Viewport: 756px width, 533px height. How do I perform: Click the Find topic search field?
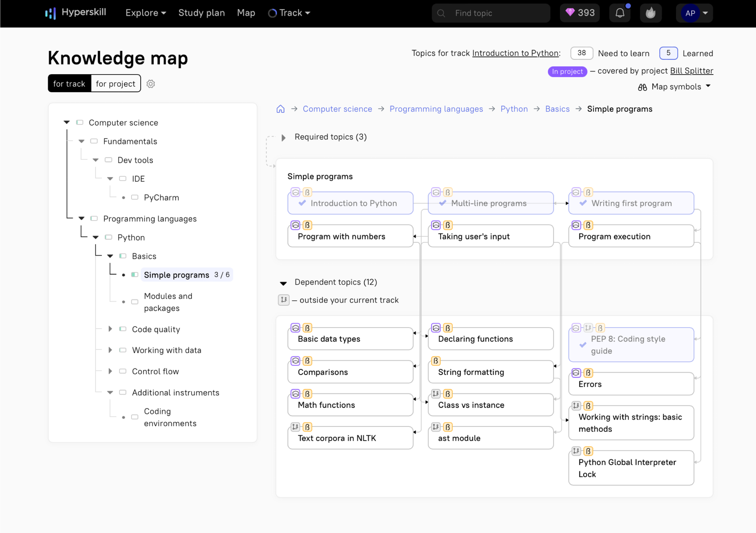(490, 13)
